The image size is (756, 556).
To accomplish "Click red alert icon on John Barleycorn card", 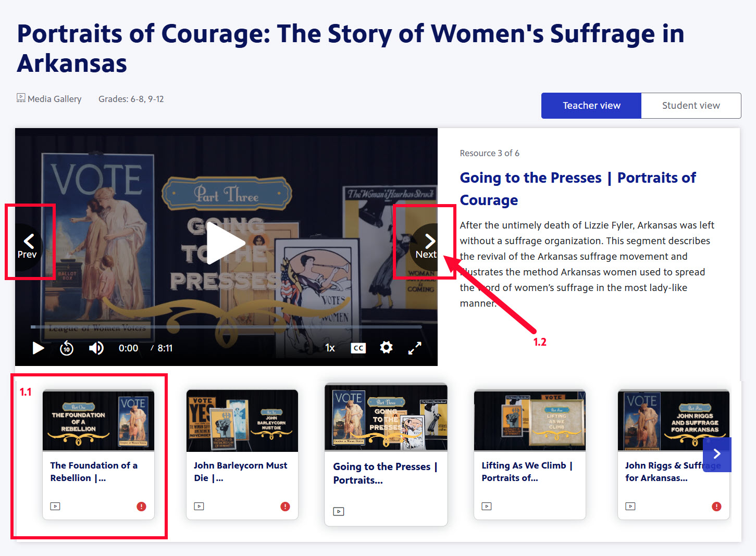I will pos(285,507).
